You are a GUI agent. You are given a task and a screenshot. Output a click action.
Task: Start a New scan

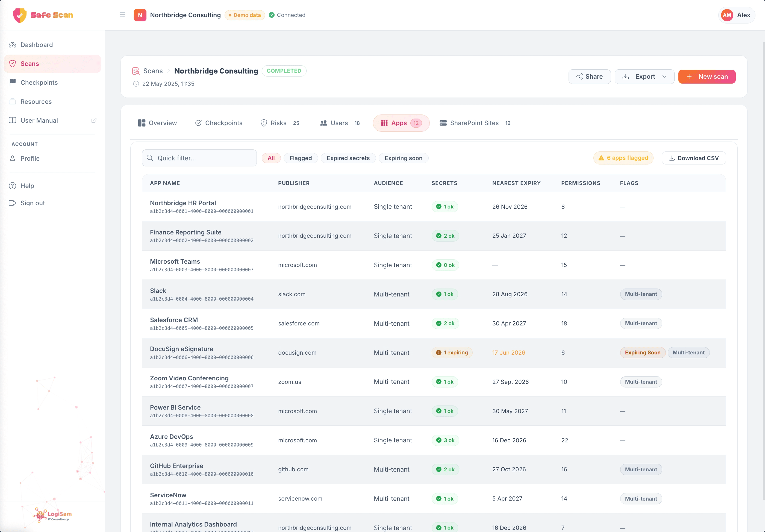(x=707, y=77)
